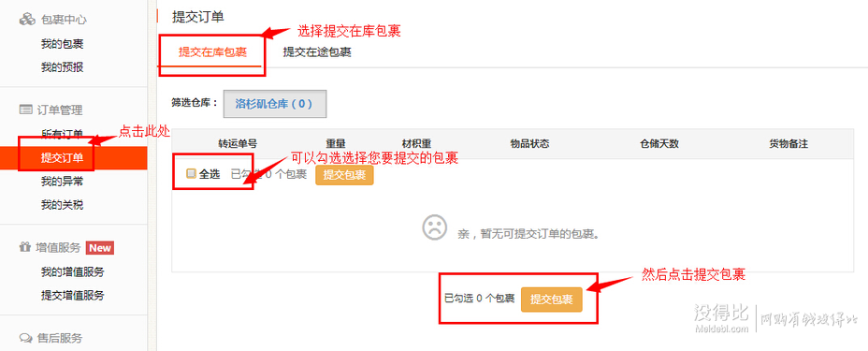Click the 售后服务 chat bubble icon
868x351 pixels.
point(25,338)
